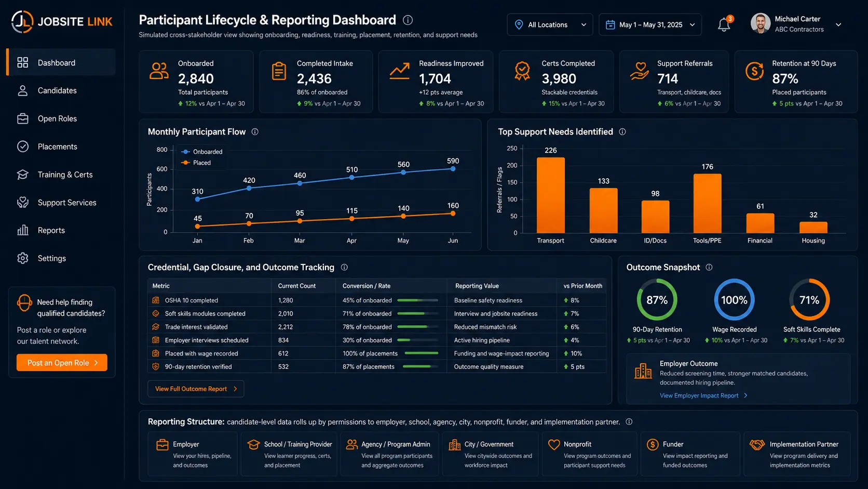Select the Implementation Partner handshake icon
The image size is (868, 489).
coord(757,445)
